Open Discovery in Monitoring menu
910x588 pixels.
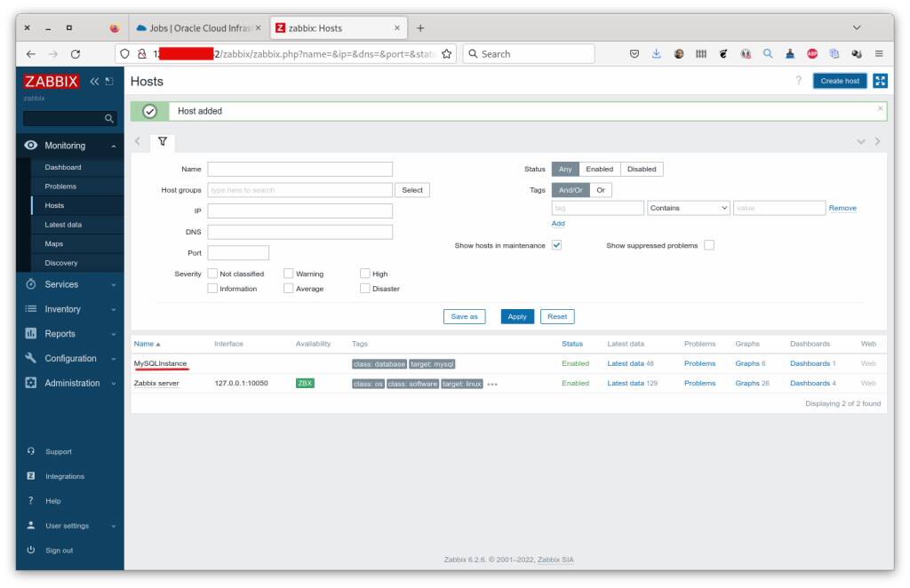61,263
